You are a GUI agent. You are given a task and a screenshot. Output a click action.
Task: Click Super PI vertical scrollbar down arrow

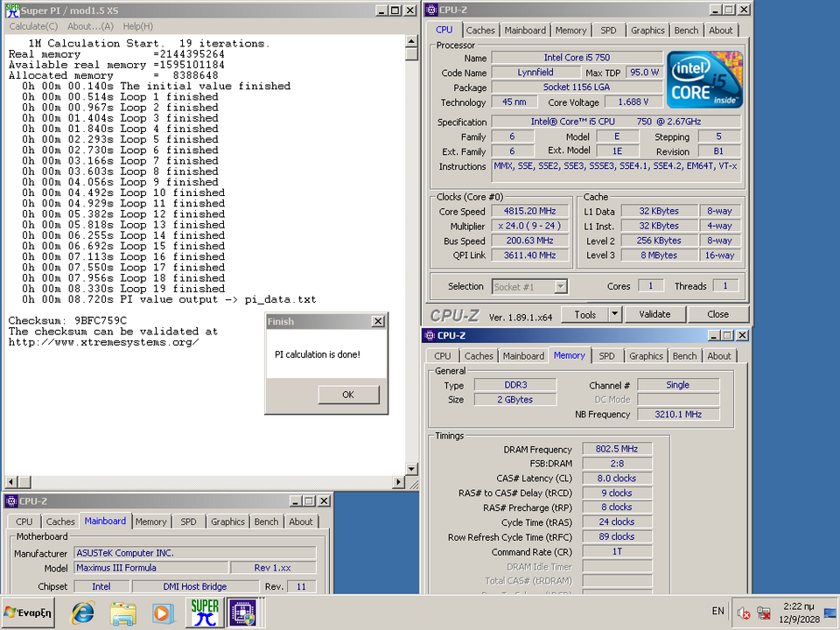pyautogui.click(x=411, y=469)
